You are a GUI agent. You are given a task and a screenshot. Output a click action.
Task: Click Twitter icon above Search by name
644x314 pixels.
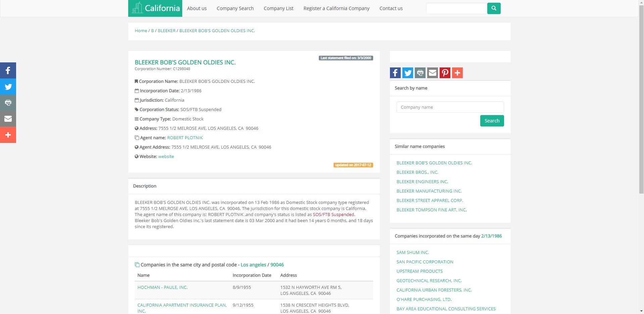click(x=408, y=73)
